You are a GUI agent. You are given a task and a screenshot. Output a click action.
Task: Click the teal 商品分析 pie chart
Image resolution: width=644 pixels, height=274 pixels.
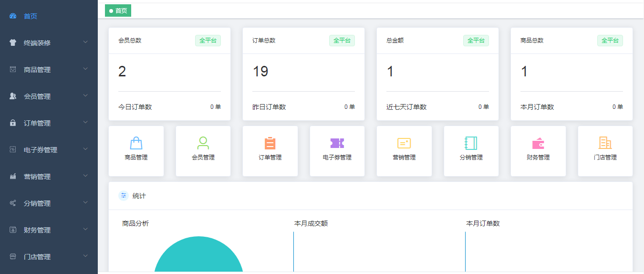(x=198, y=255)
